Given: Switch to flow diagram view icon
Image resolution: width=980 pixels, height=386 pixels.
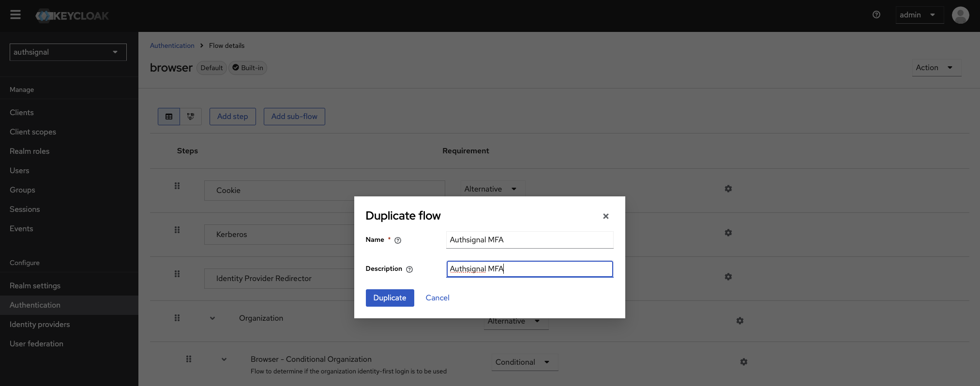Looking at the screenshot, I should pyautogui.click(x=191, y=117).
